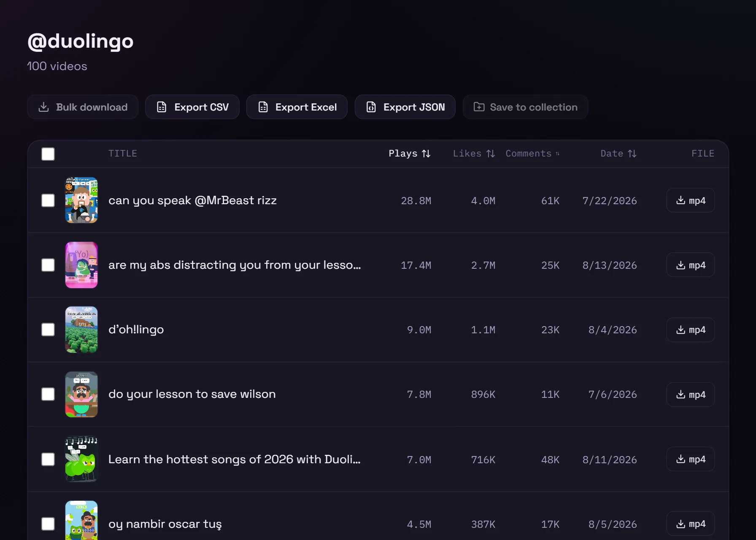Download 'oy nambir oscar tuş' mp4

(691, 524)
